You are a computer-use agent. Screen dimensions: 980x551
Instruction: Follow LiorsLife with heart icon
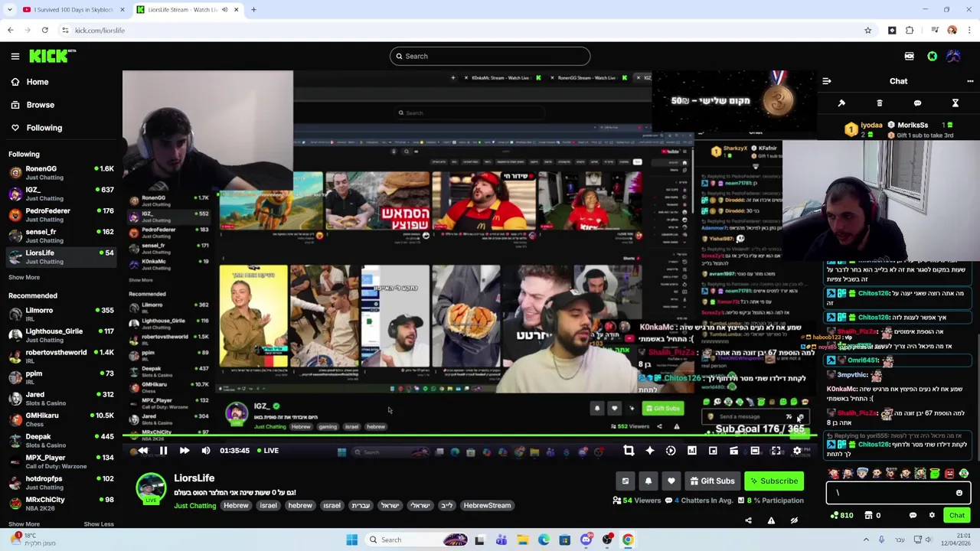pos(671,481)
